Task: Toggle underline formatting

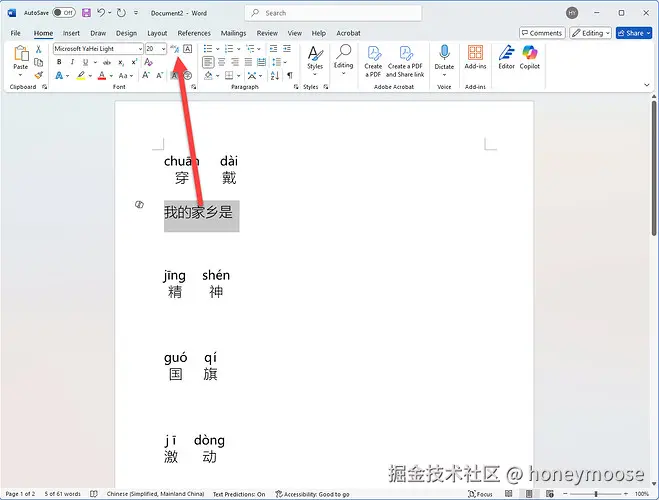Action: tap(85, 62)
